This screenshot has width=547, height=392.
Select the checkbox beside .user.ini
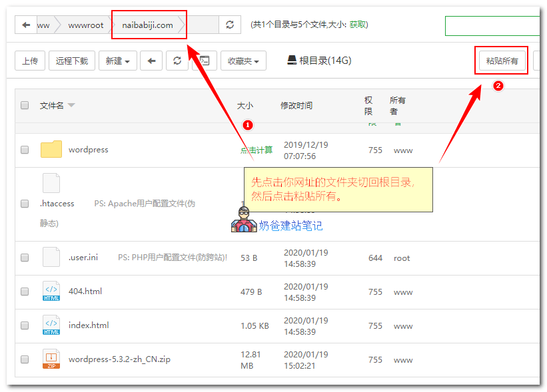point(25,258)
